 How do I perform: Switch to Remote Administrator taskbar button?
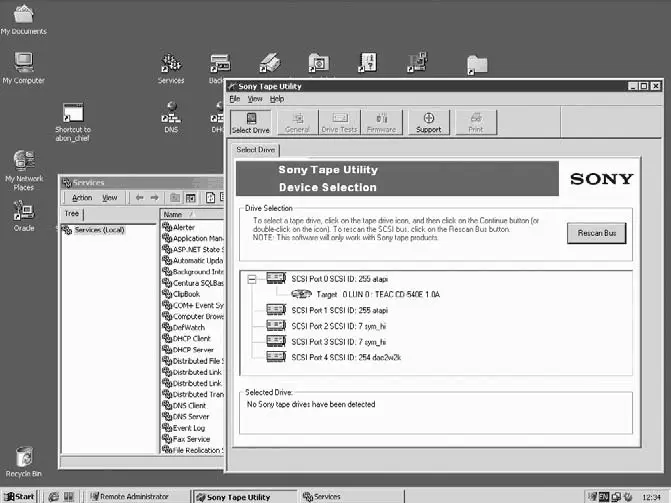click(138, 497)
